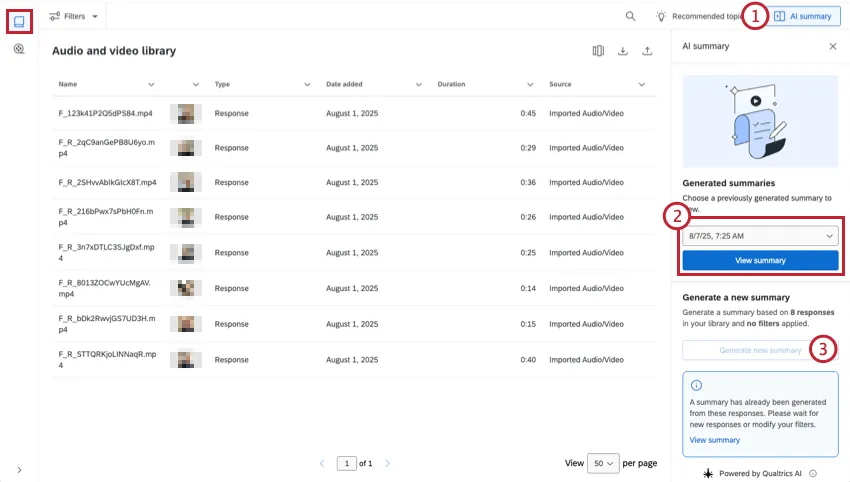Expand the left sidebar with the chevron
The height and width of the screenshot is (482, 850).
(19, 469)
